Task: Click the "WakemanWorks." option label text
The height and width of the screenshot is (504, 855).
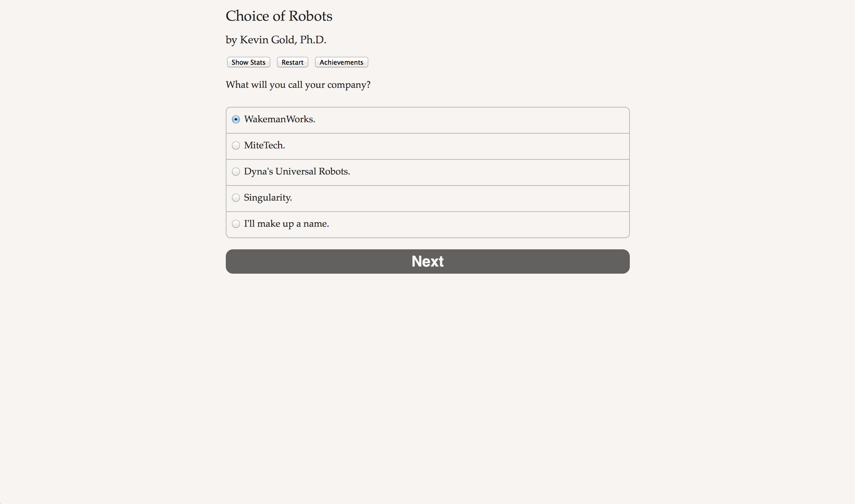Action: tap(279, 119)
